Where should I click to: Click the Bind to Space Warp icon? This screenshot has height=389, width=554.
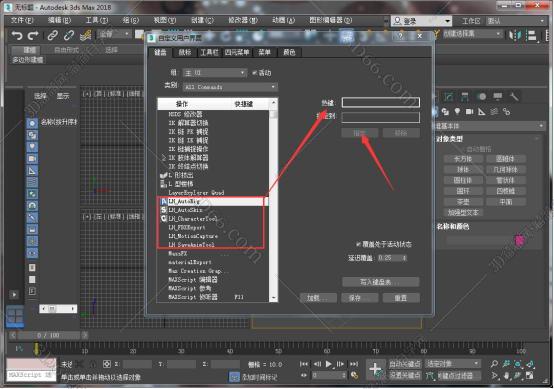86,35
